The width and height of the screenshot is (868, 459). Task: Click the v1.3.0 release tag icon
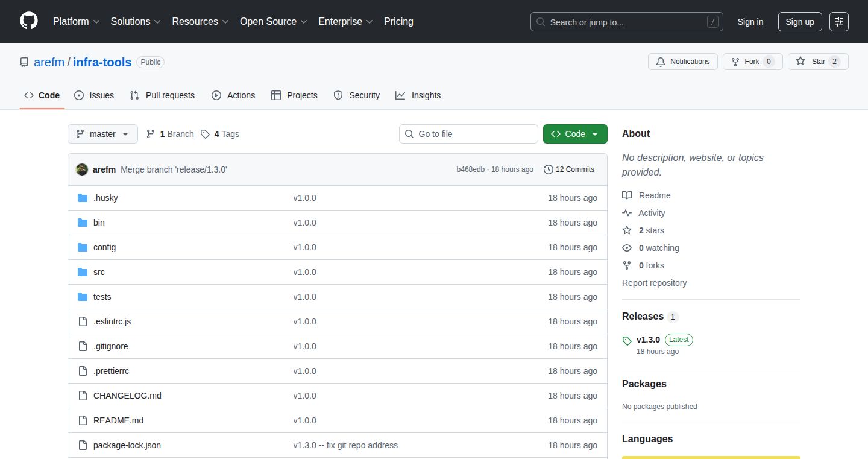627,341
